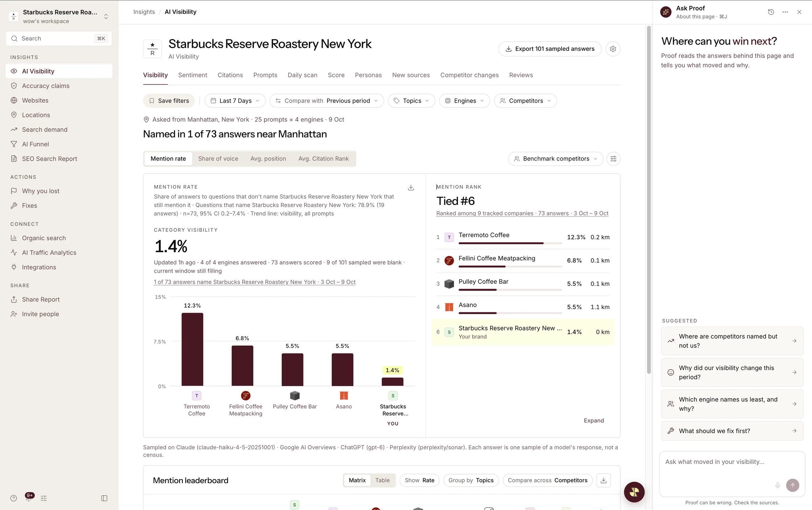The image size is (812, 510).
Task: Click Expand in Mention Rank panel
Action: coord(594,420)
